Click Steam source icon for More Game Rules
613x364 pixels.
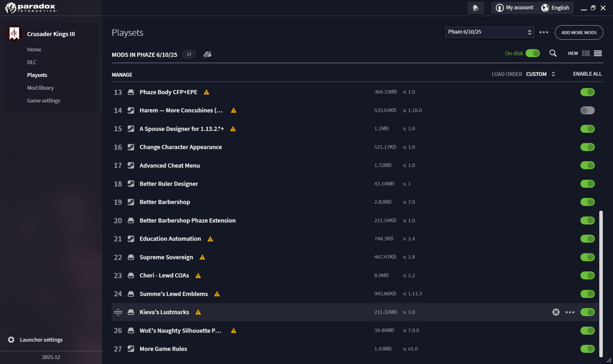pos(131,349)
